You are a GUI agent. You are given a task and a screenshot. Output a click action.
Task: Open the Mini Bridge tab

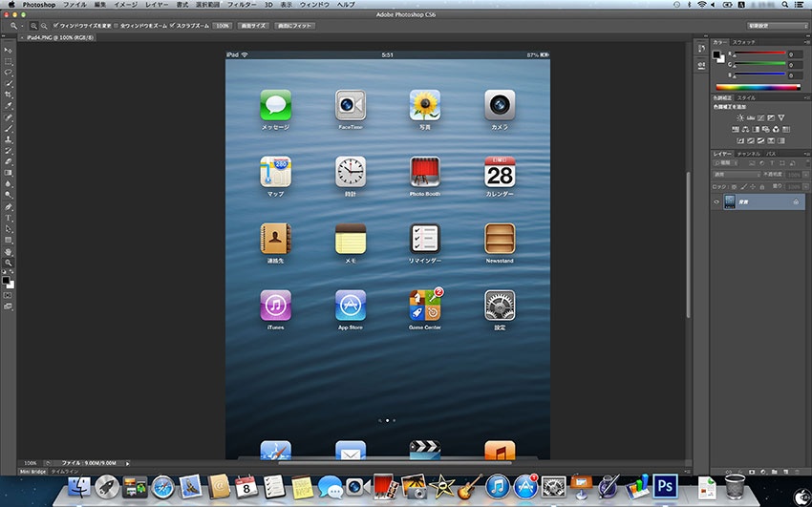(x=32, y=472)
